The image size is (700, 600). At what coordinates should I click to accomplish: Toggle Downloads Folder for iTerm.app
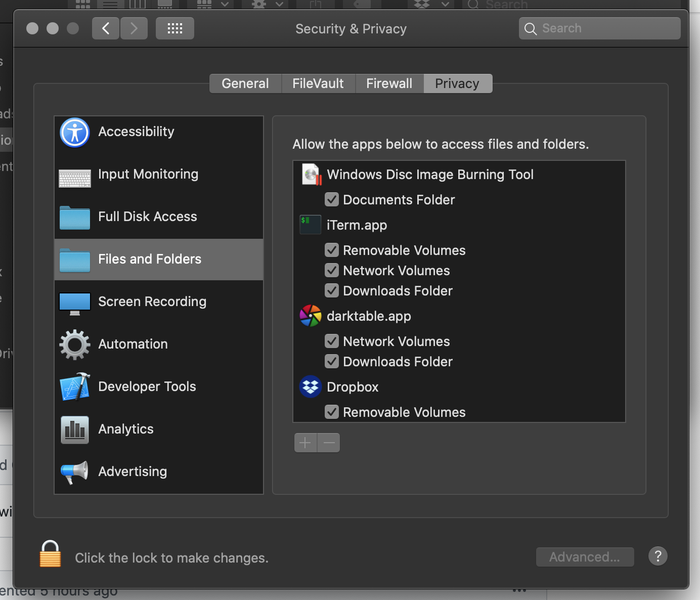[x=332, y=290]
